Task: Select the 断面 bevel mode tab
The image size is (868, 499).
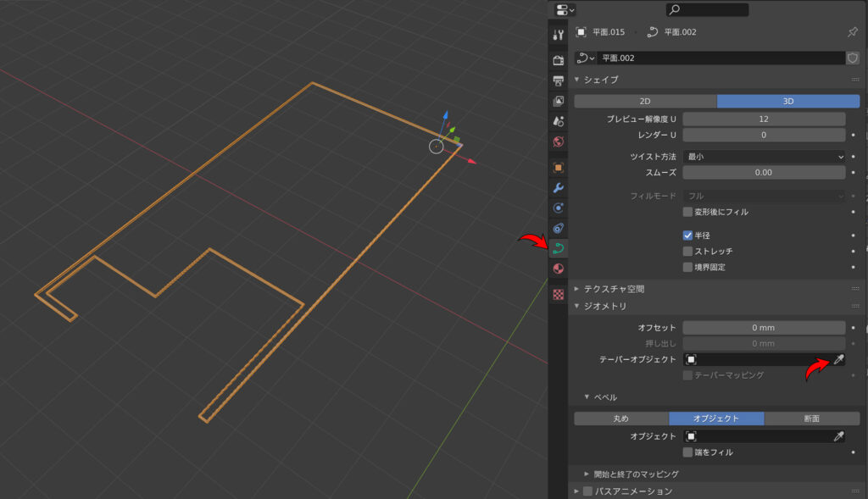Action: (812, 419)
